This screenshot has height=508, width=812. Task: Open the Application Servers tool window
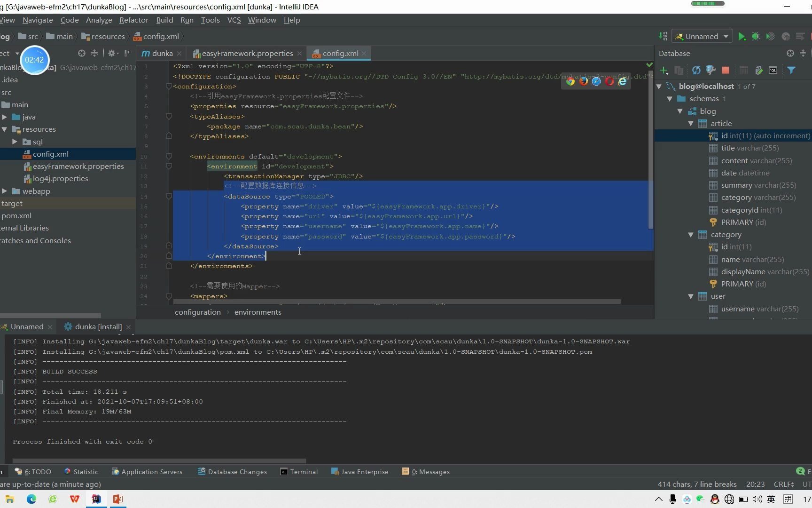147,472
